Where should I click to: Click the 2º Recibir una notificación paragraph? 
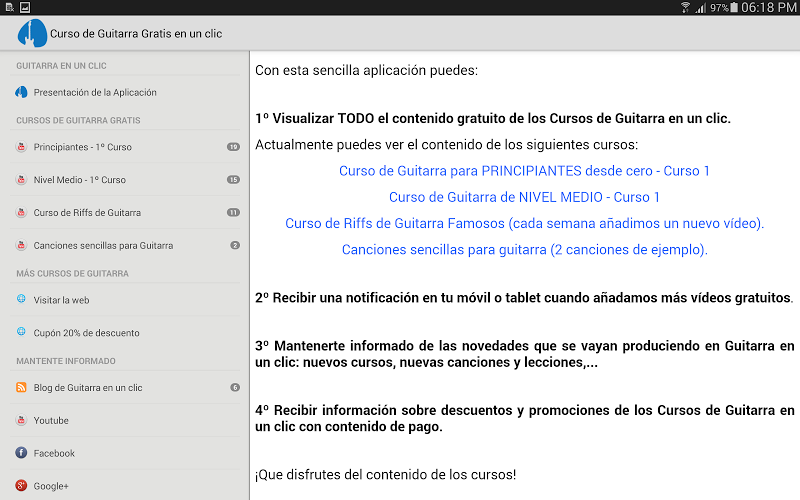(524, 298)
